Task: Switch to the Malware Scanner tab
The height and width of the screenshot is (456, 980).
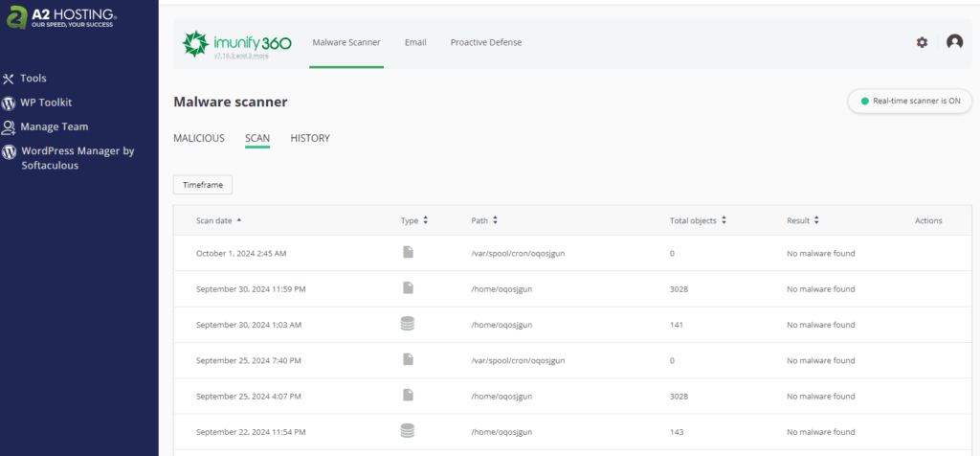Action: (x=346, y=42)
